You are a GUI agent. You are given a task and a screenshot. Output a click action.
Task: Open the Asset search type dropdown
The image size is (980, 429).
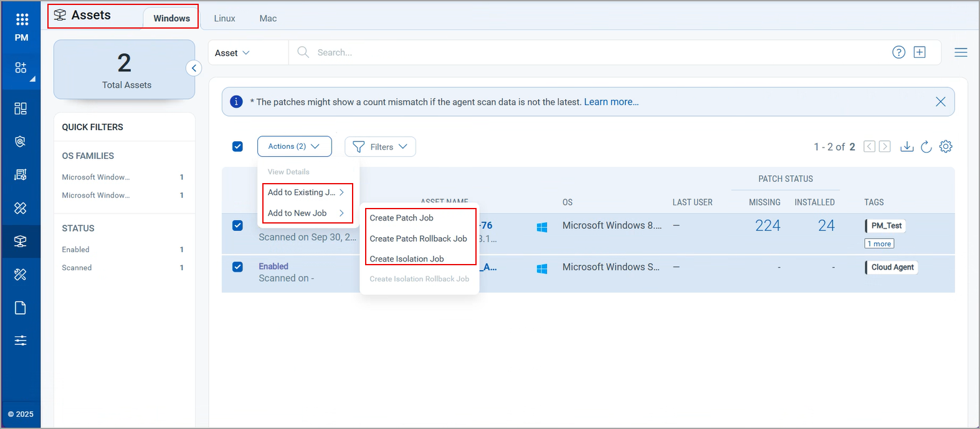pyautogui.click(x=232, y=53)
